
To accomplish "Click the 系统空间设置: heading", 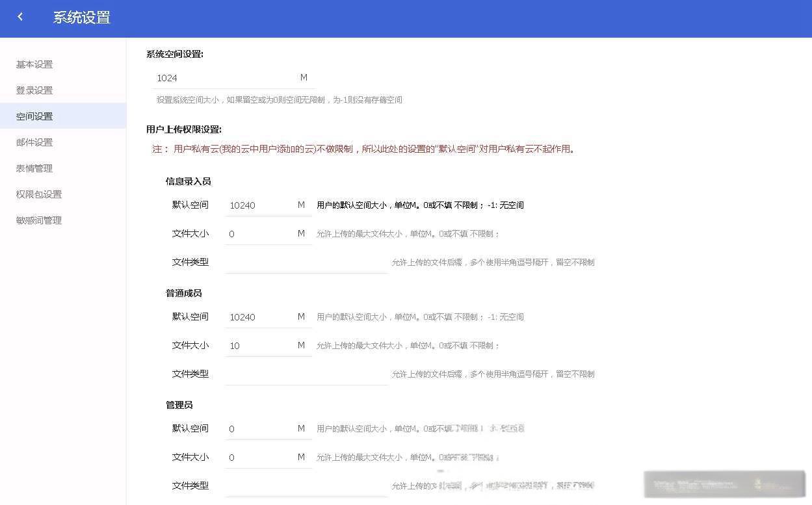I will click(175, 55).
